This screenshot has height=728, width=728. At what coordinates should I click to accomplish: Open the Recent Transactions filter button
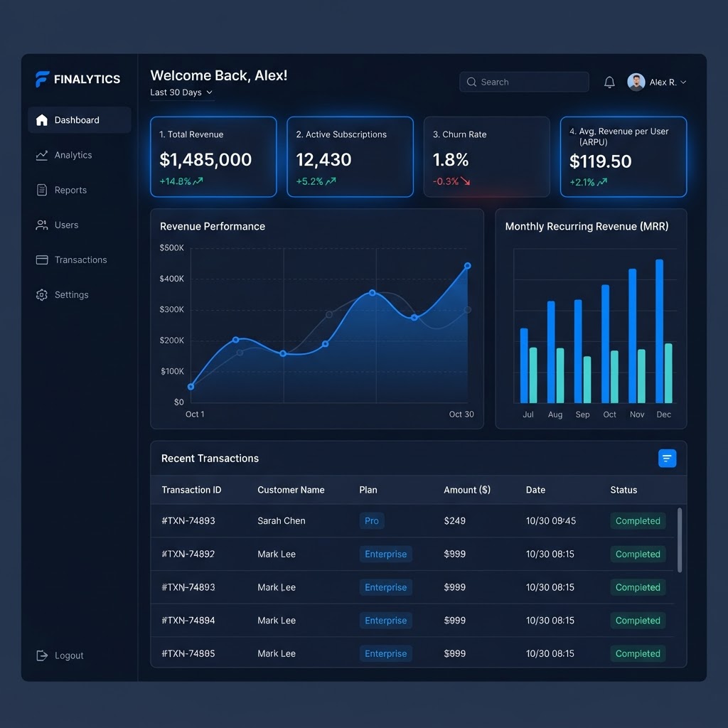(667, 459)
